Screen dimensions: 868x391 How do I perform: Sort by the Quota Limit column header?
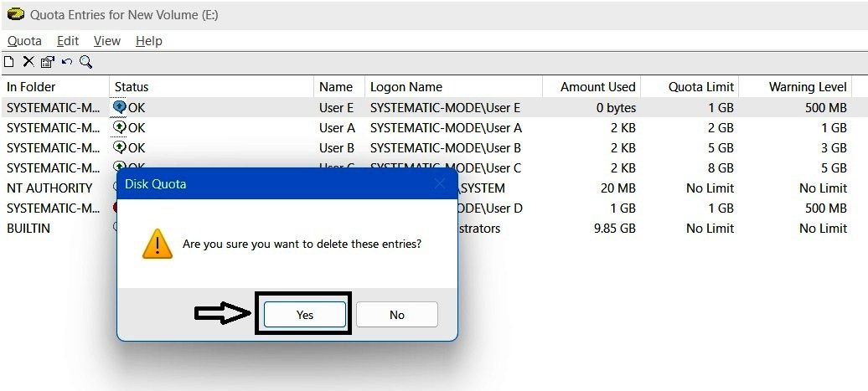click(x=690, y=87)
